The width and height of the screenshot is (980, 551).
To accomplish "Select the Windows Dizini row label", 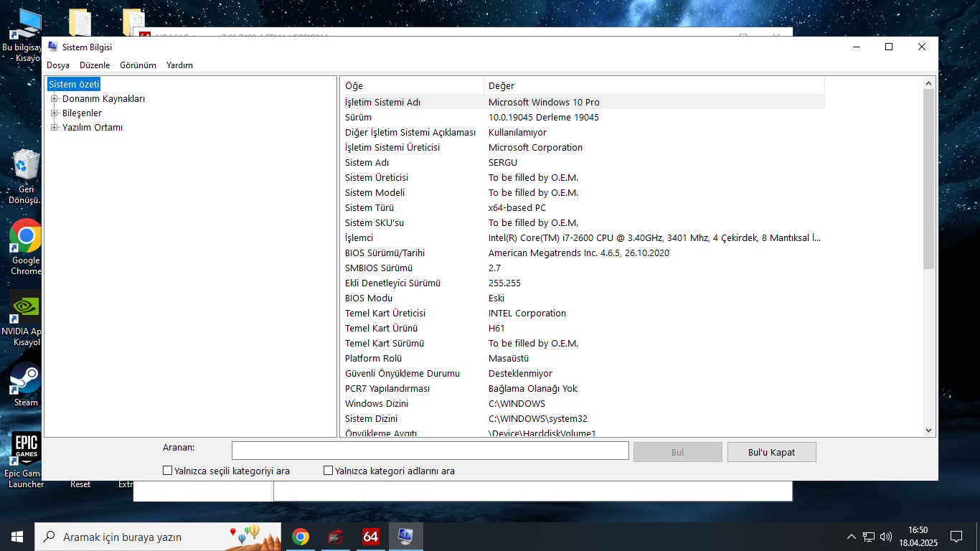I will (377, 403).
